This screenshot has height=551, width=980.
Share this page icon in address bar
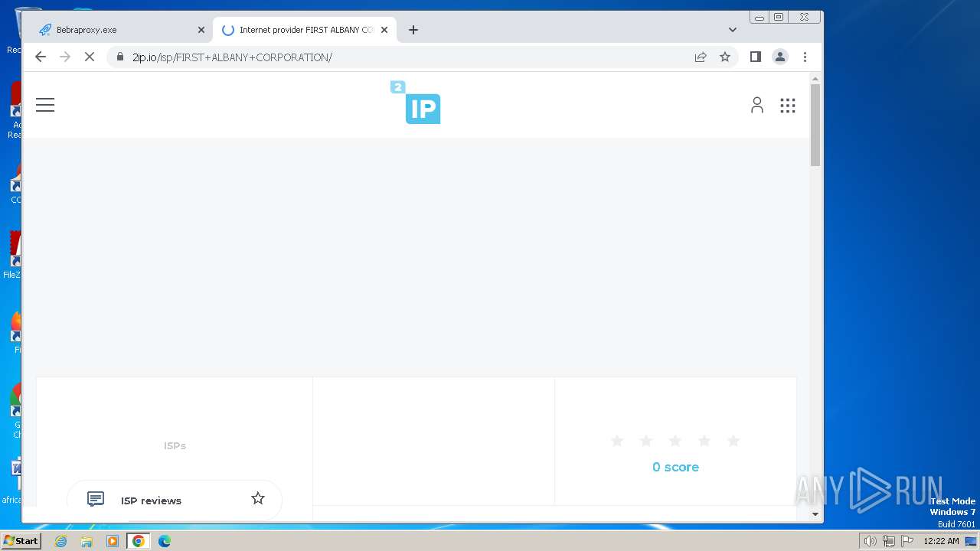tap(701, 57)
